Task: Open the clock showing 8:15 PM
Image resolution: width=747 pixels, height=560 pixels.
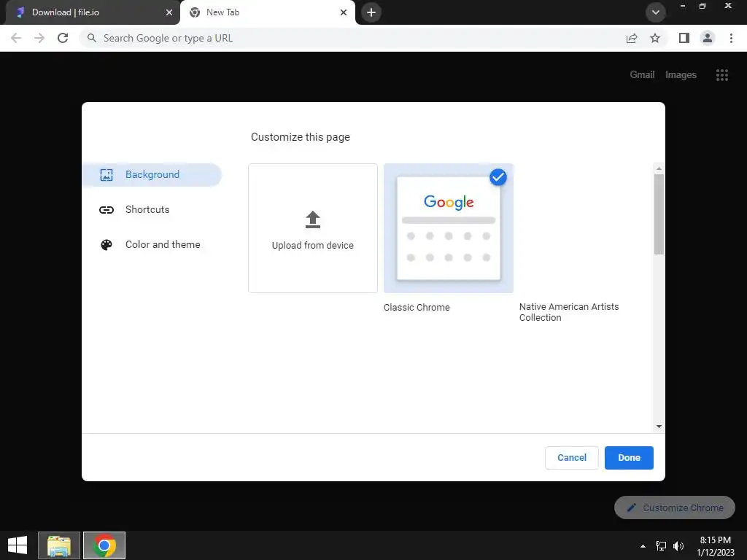Action: [x=715, y=545]
